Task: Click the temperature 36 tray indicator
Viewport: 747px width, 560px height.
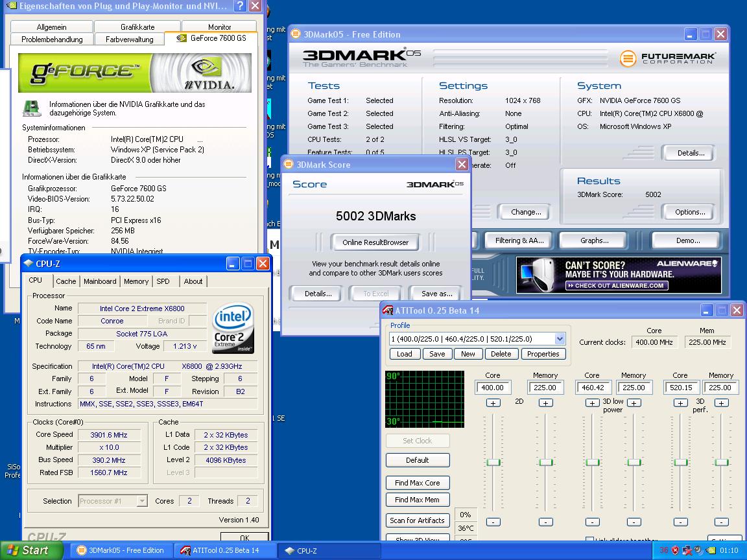Action: click(663, 550)
